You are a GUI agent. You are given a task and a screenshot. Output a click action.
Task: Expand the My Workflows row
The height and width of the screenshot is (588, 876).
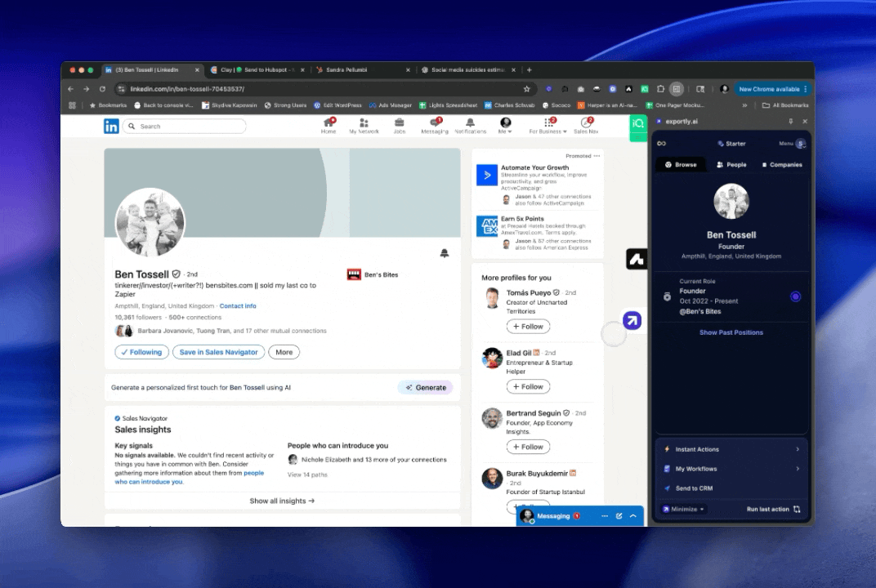pos(731,469)
